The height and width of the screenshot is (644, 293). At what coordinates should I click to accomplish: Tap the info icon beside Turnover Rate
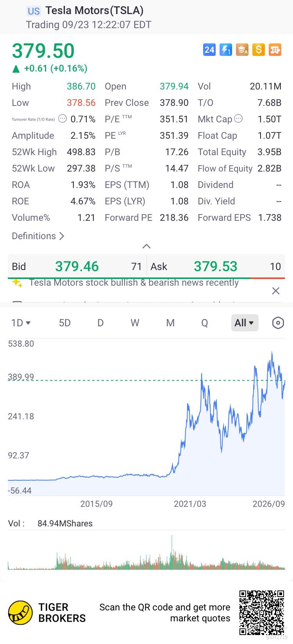(x=63, y=119)
